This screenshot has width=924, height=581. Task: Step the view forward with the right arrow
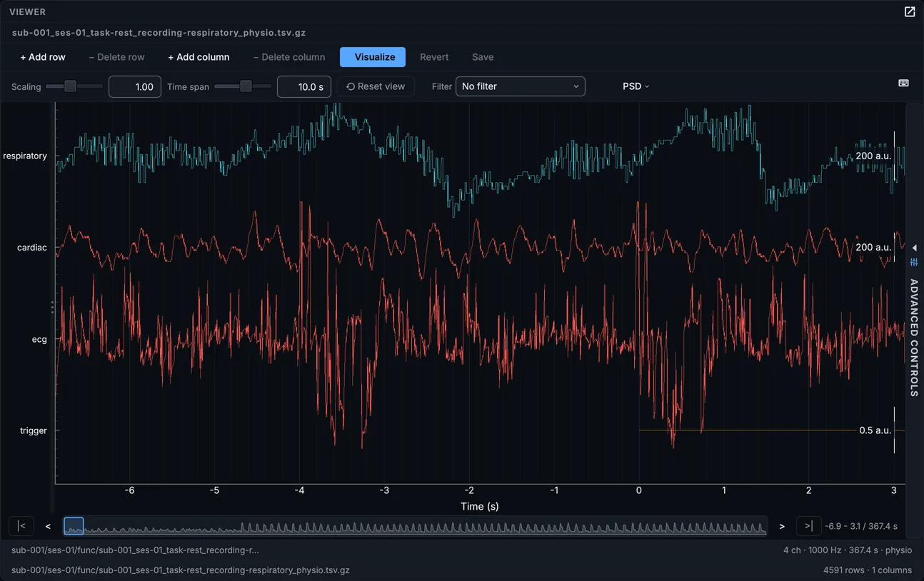point(782,526)
